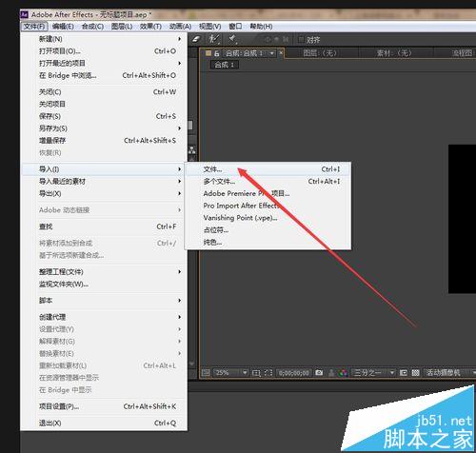Click 查找 menu item
The width and height of the screenshot is (476, 453).
click(104, 226)
